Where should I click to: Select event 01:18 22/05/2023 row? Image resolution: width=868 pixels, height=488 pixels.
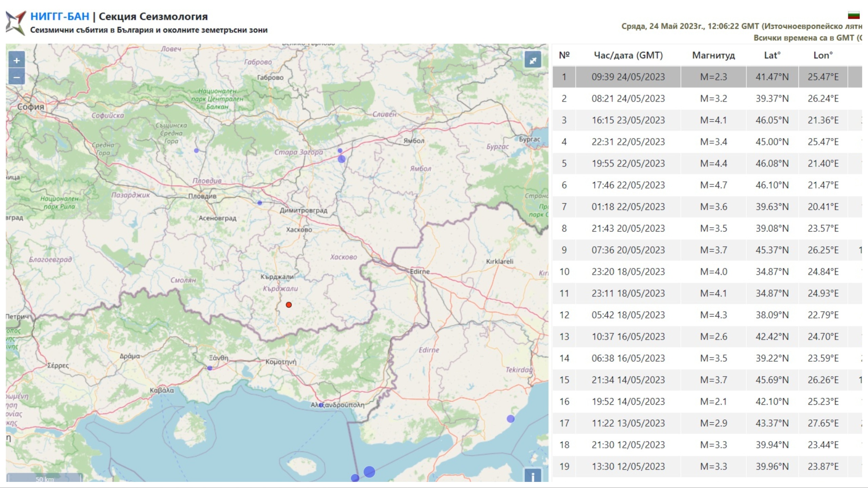pyautogui.click(x=707, y=207)
